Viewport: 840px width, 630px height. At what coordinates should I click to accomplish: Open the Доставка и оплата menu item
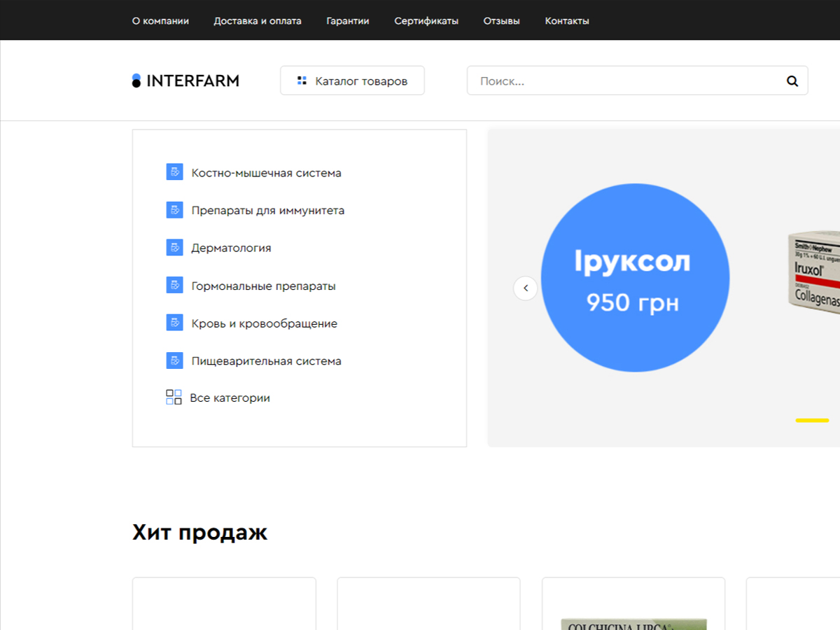[257, 20]
